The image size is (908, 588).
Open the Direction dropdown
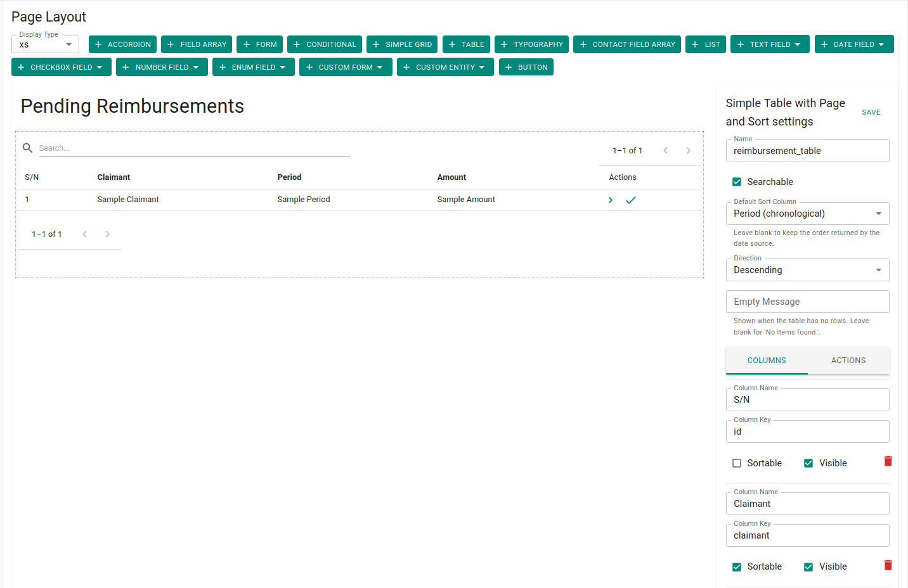[807, 270]
